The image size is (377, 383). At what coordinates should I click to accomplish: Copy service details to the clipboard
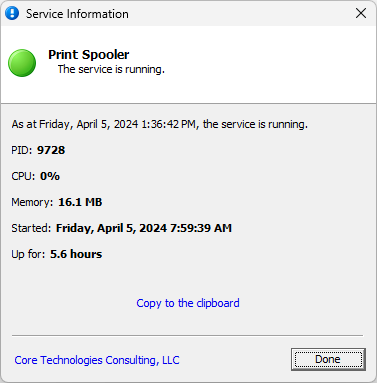[188, 303]
